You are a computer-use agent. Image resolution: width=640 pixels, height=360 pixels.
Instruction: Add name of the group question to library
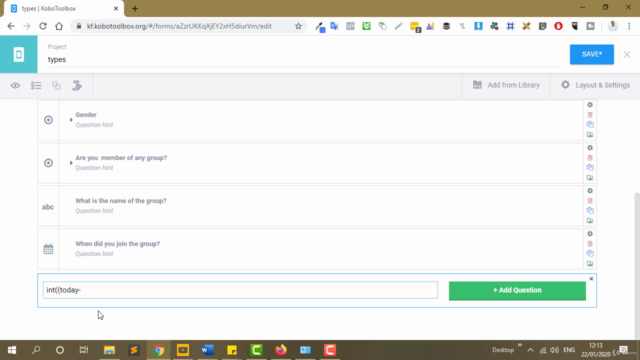590,221
